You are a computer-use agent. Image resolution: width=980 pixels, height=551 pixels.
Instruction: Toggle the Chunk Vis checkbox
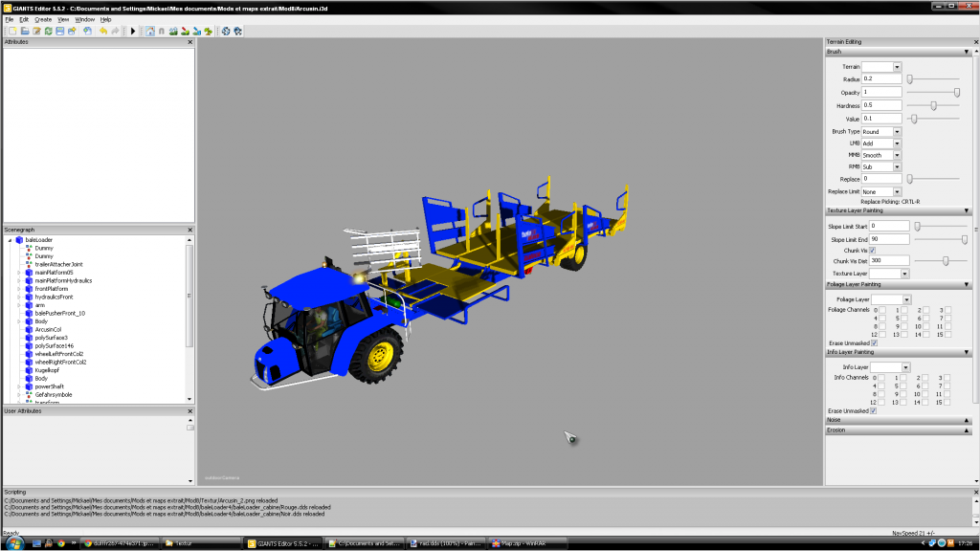click(873, 251)
